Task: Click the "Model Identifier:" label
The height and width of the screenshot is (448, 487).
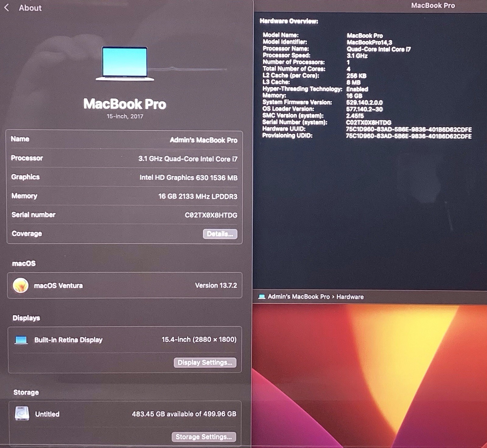Action: [x=285, y=42]
